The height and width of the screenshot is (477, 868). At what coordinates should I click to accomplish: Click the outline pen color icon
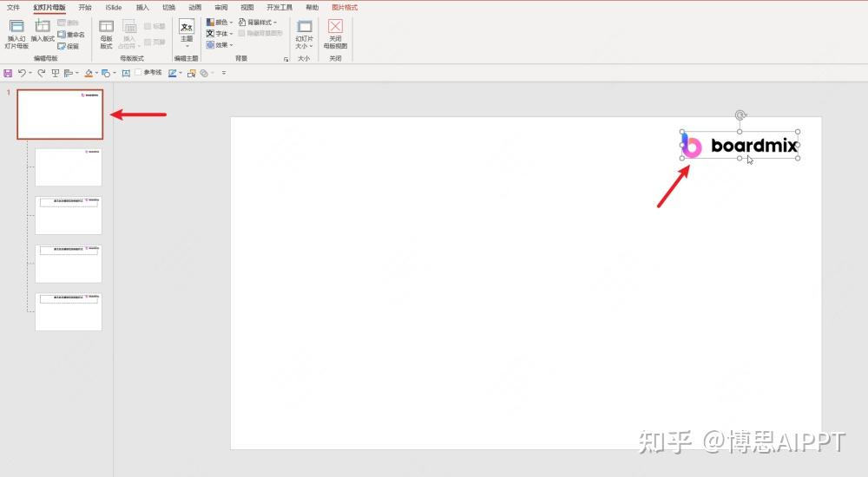173,73
